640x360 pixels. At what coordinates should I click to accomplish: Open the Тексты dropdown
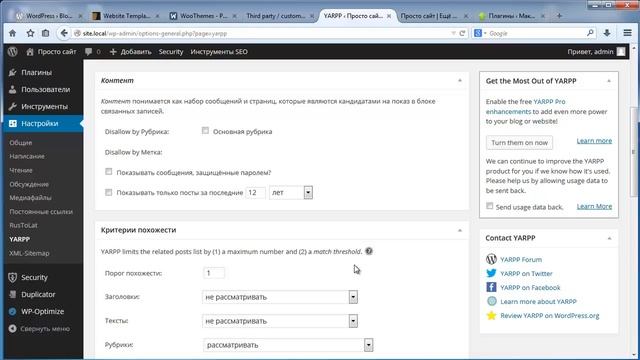(x=280, y=321)
